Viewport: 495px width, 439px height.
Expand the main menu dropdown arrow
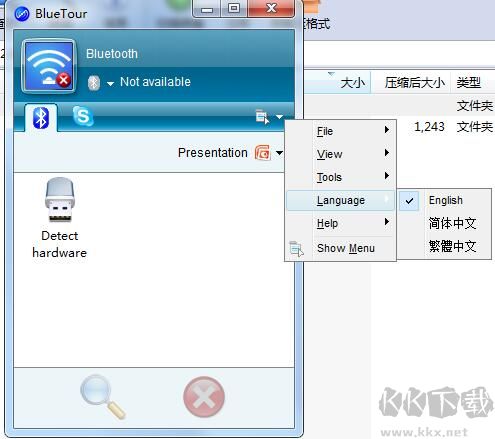[x=279, y=117]
